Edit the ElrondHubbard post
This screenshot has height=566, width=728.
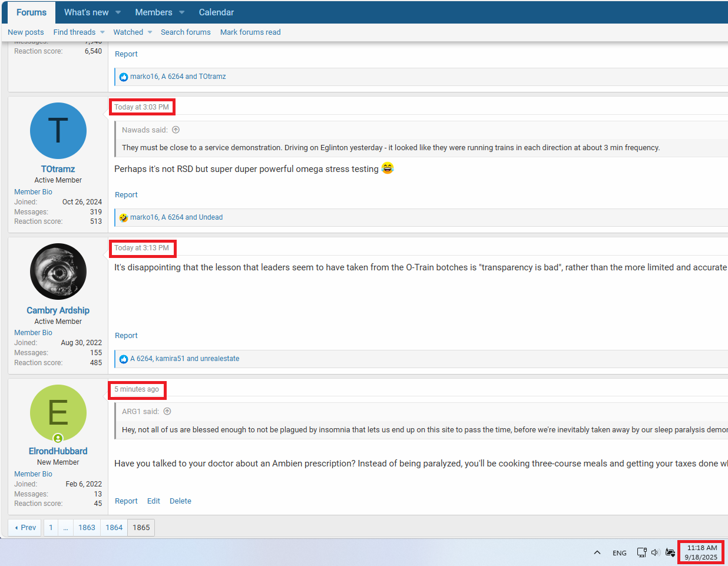tap(154, 501)
